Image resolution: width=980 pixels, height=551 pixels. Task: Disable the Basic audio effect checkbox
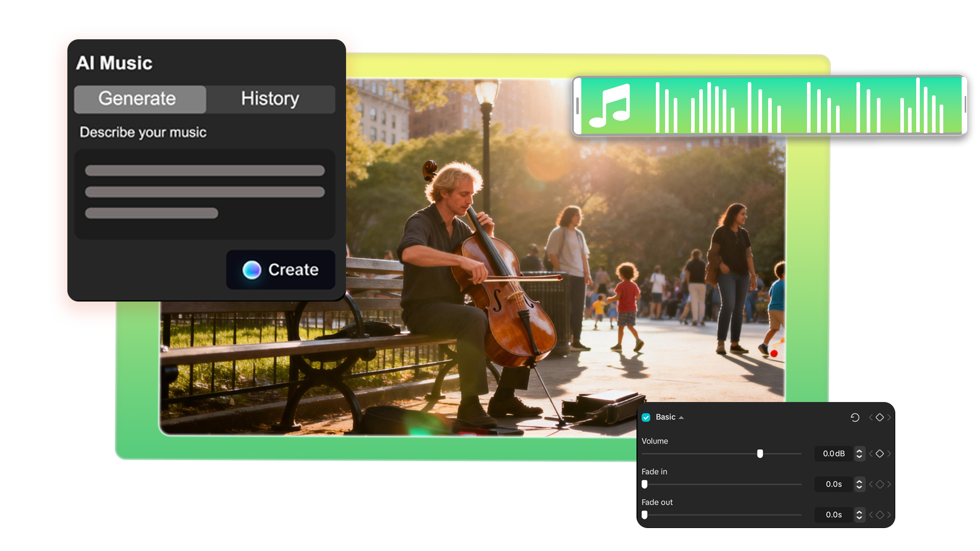click(x=646, y=417)
